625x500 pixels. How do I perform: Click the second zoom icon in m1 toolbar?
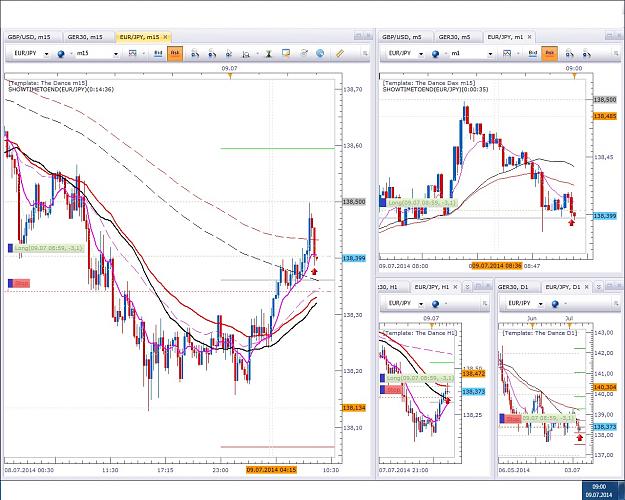[x=587, y=53]
